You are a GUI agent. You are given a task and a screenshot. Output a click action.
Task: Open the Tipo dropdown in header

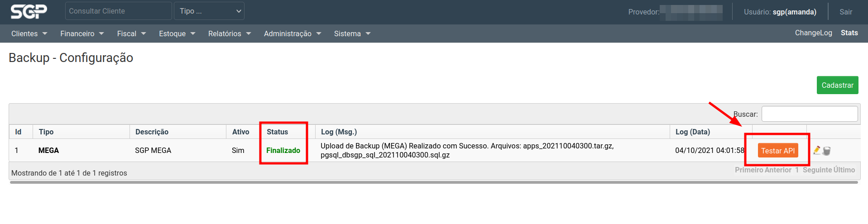(x=209, y=11)
